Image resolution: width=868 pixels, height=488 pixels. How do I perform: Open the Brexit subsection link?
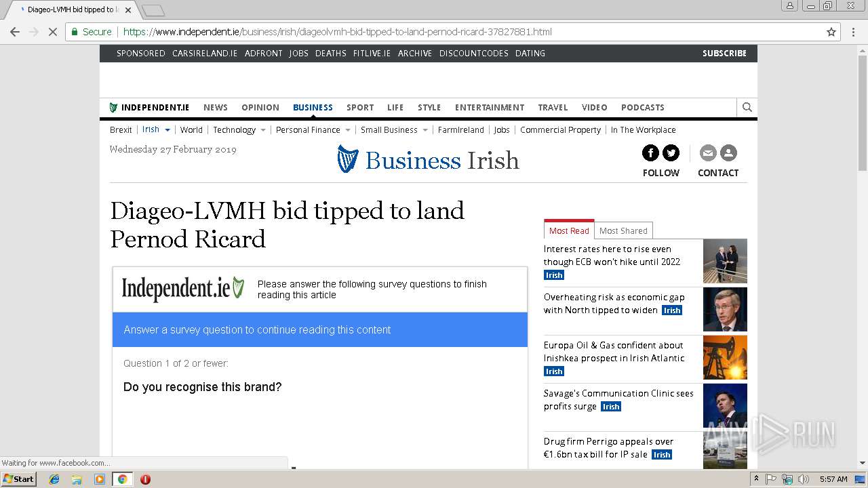coord(121,130)
